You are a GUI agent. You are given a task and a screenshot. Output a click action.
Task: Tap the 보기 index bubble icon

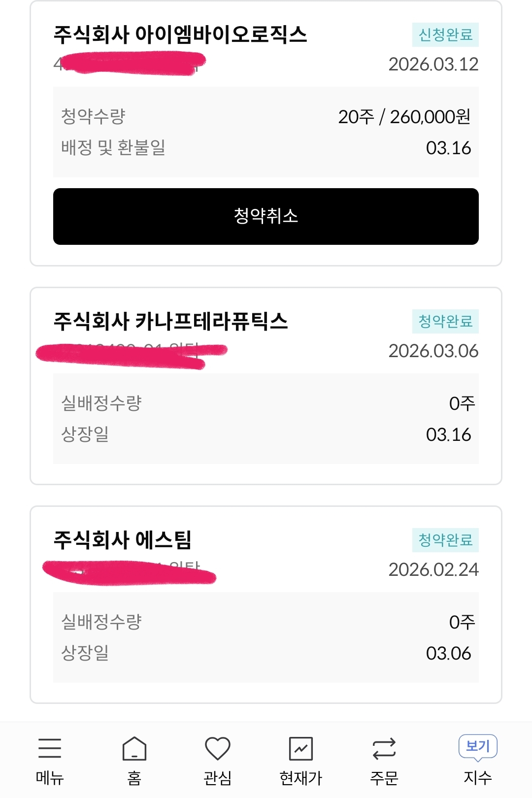point(477,747)
